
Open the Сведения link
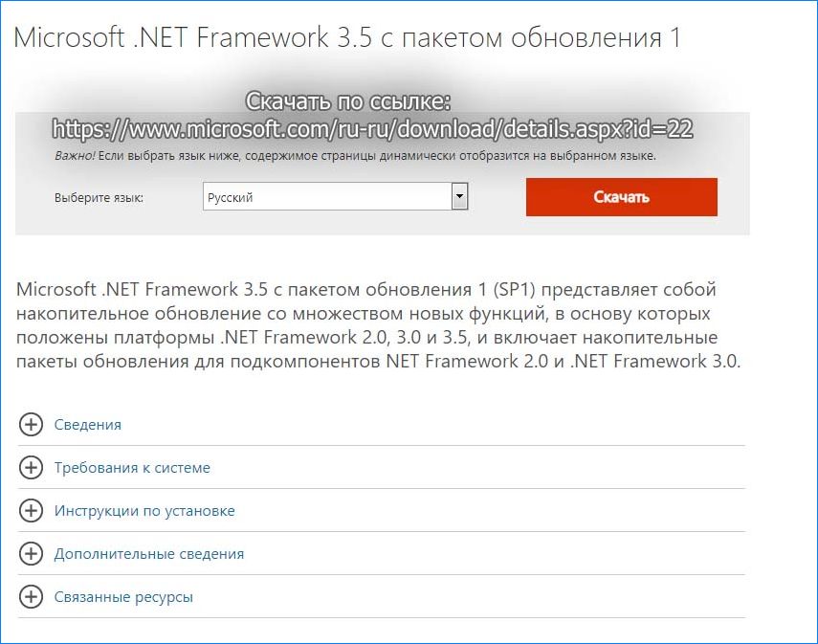pyautogui.click(x=88, y=425)
